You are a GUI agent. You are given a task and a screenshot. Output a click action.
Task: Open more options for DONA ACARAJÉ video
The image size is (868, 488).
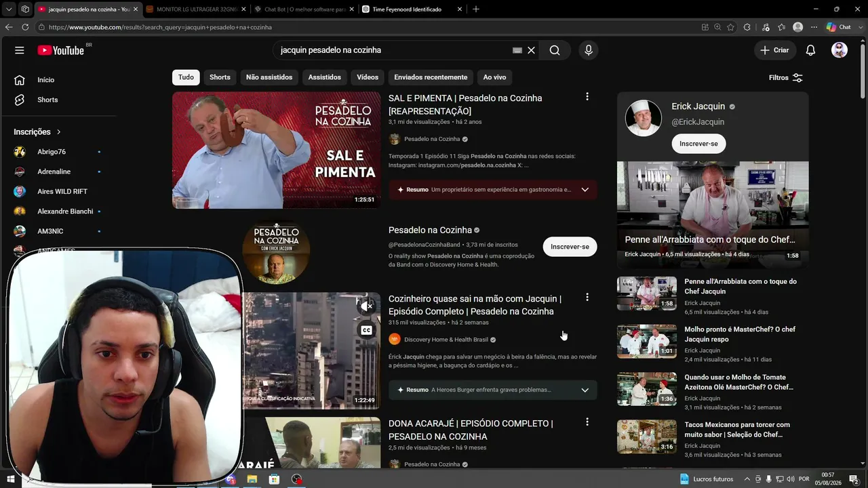[x=587, y=422]
